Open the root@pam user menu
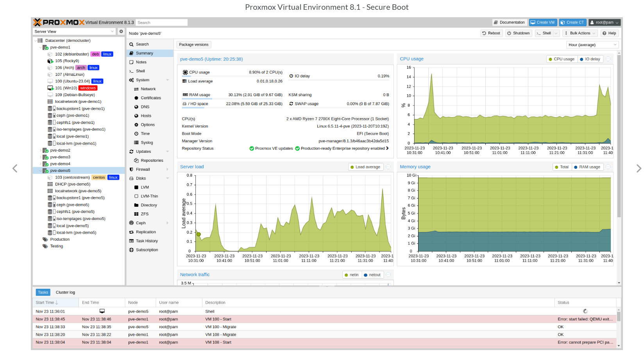This screenshot has width=644, height=354. click(x=605, y=23)
